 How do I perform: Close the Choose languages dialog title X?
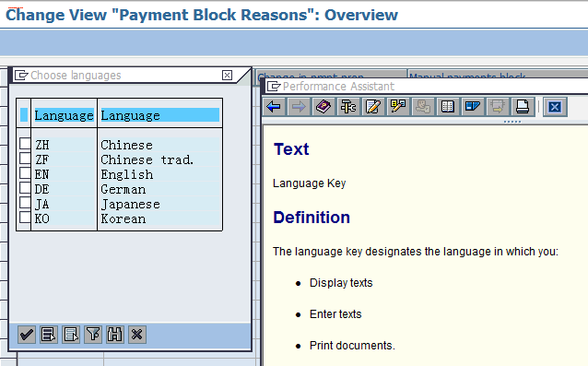[x=227, y=75]
